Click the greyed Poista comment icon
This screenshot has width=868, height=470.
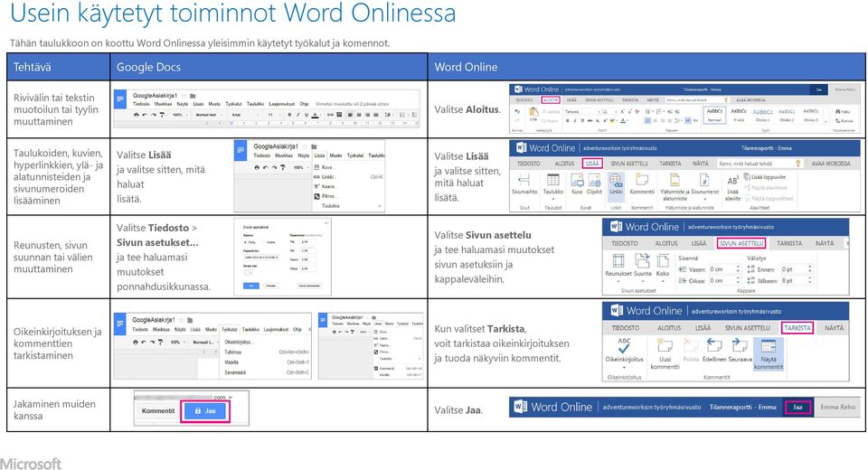(x=690, y=346)
